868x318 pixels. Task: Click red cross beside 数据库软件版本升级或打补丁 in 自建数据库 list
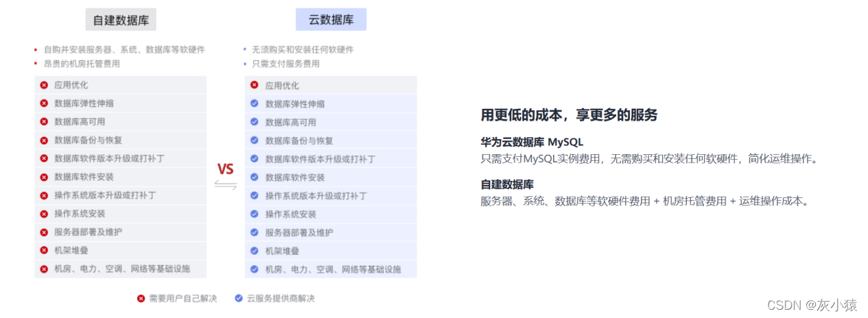coord(44,158)
